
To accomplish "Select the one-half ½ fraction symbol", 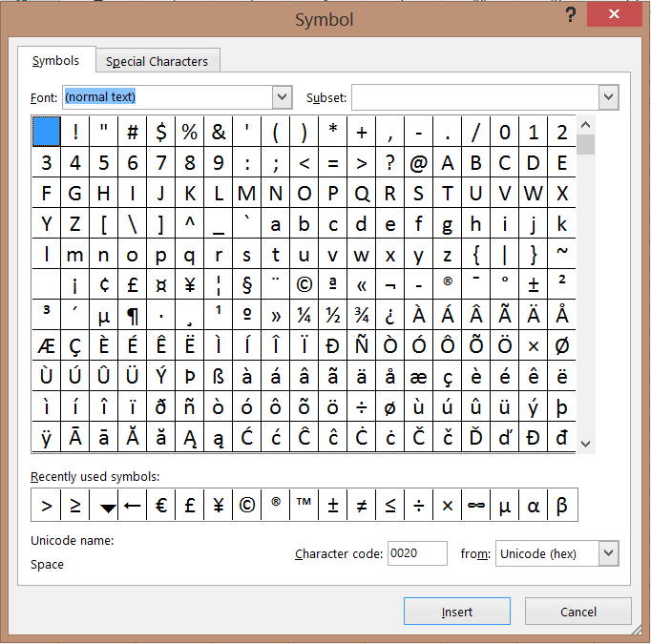I will (333, 315).
